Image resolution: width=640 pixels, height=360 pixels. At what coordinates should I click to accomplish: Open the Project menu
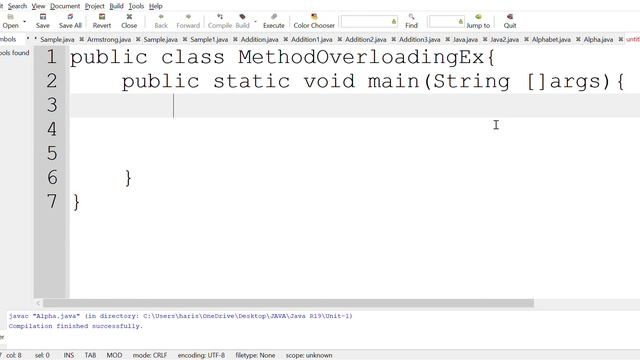tap(95, 6)
